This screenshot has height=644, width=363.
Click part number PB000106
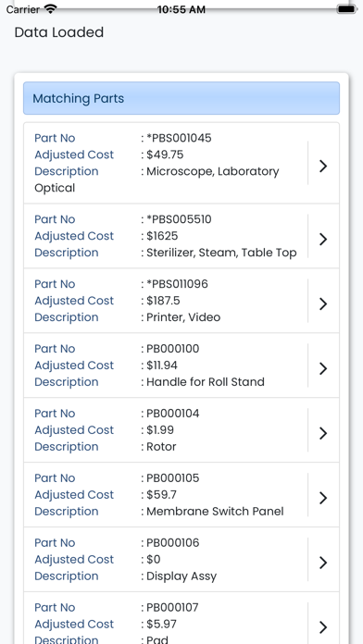[172, 542]
